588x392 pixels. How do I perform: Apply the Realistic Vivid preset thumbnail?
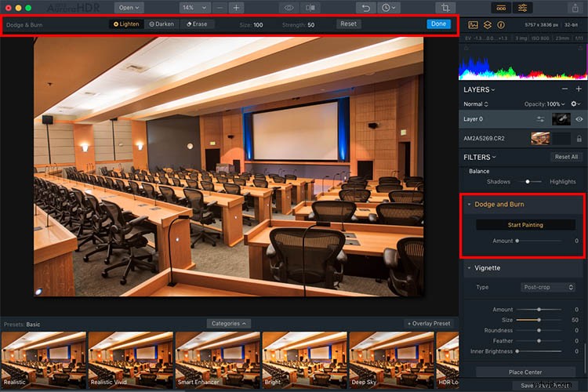pyautogui.click(x=130, y=359)
